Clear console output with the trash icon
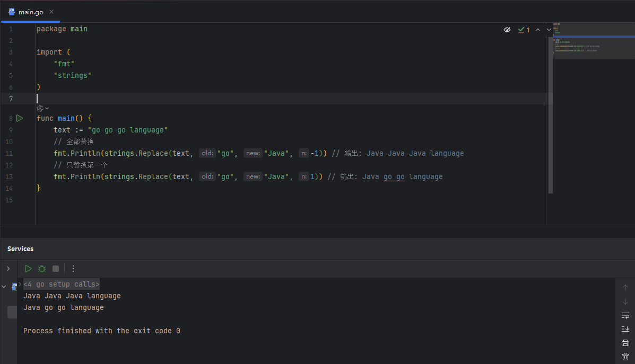The image size is (635, 364). tap(625, 357)
